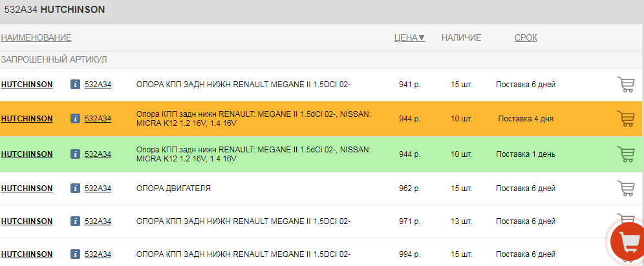Open info icon in 971 р. row
This screenshot has width=644, height=266.
pyautogui.click(x=75, y=221)
